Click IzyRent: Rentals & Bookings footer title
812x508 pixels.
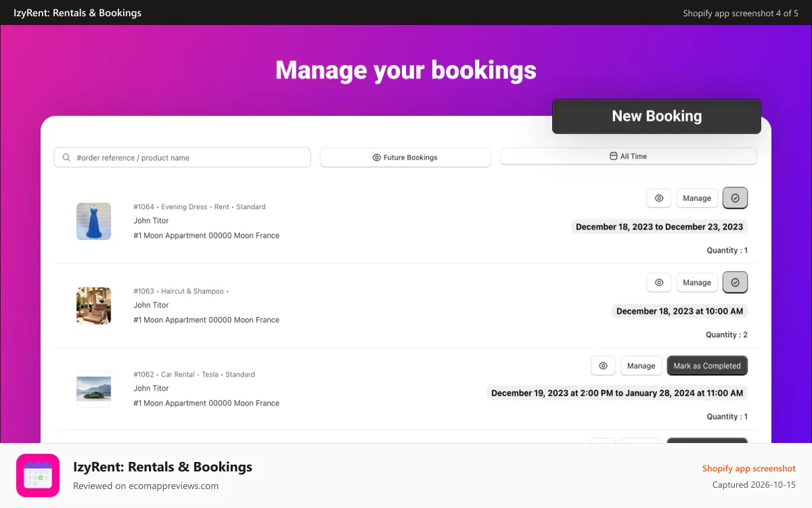coord(162,467)
